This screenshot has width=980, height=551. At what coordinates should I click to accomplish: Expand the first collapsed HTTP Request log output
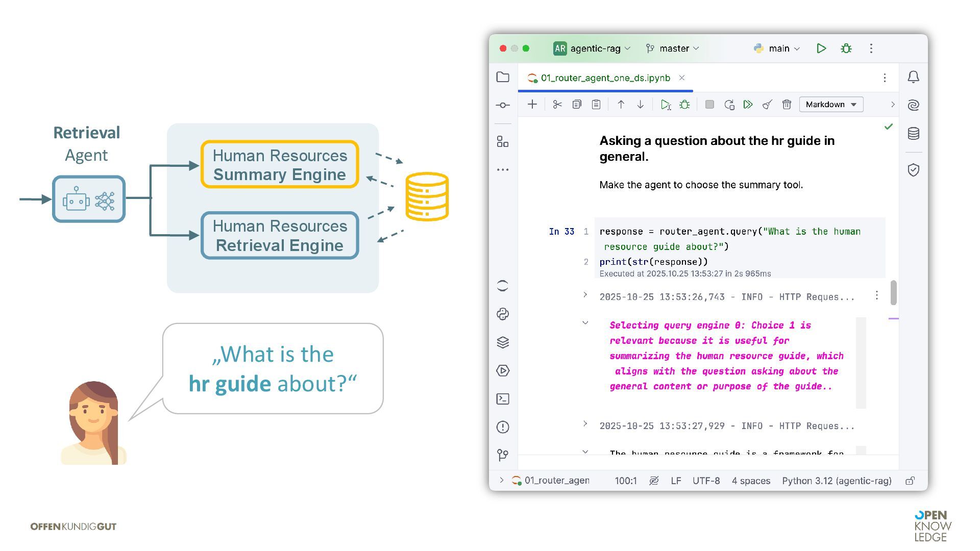585,295
